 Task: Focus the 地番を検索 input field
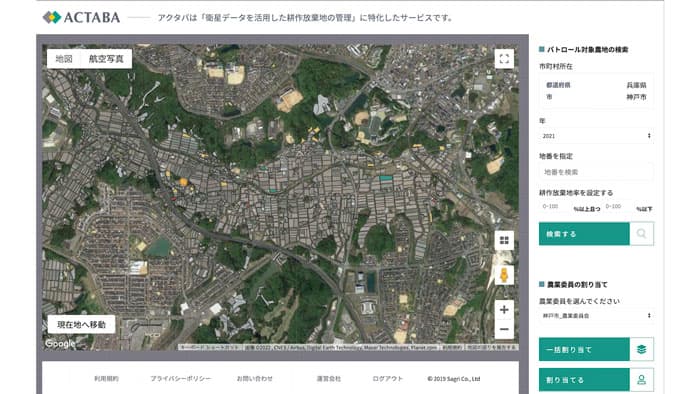pyautogui.click(x=596, y=172)
